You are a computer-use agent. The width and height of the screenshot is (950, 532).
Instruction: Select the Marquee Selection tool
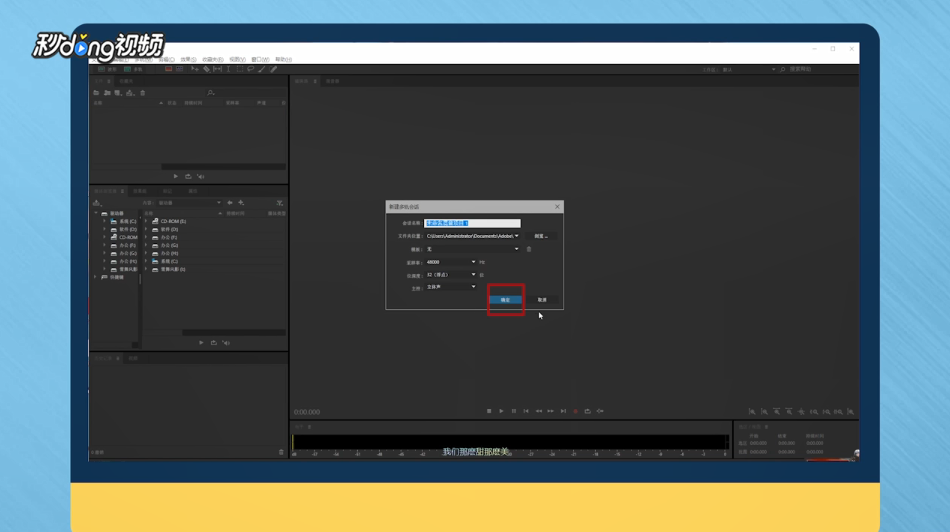point(239,70)
